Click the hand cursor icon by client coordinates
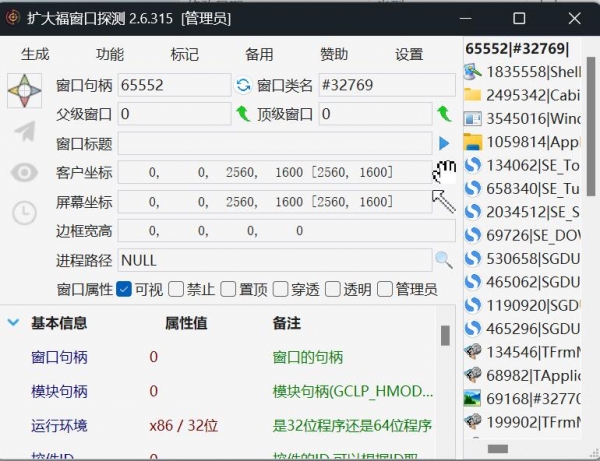The width and height of the screenshot is (600, 461). (444, 171)
